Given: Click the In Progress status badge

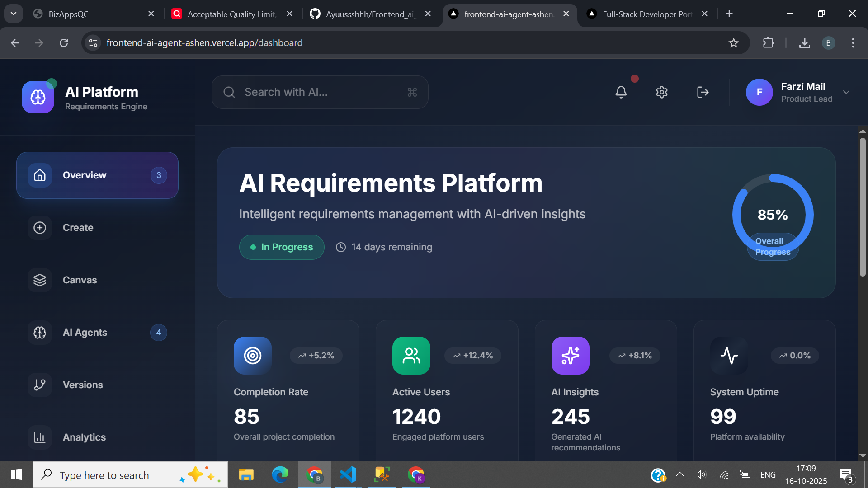Looking at the screenshot, I should [281, 247].
